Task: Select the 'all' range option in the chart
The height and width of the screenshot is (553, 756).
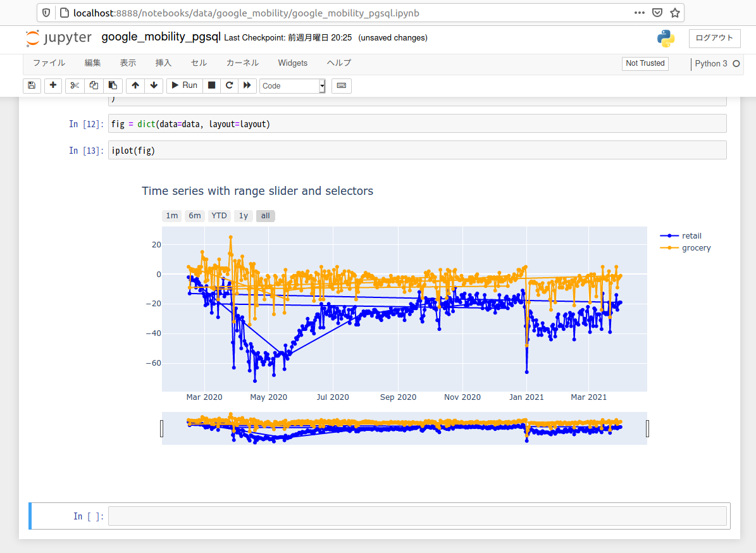Action: pyautogui.click(x=265, y=216)
